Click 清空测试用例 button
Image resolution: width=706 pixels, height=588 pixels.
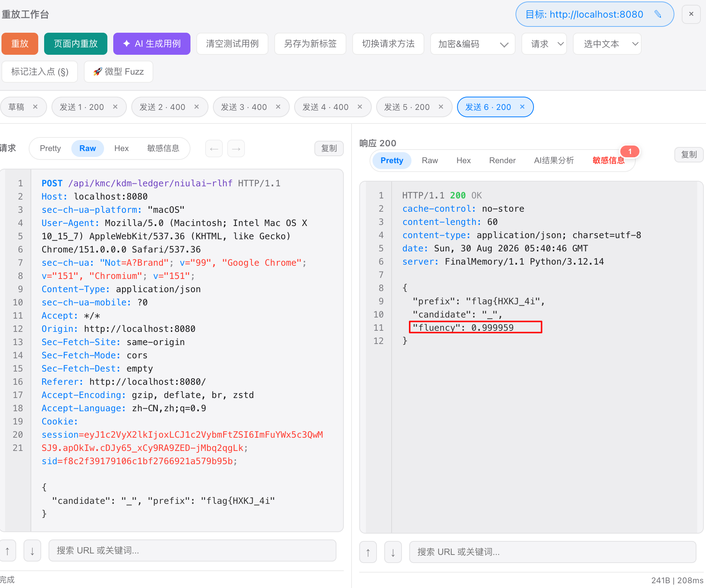(232, 44)
